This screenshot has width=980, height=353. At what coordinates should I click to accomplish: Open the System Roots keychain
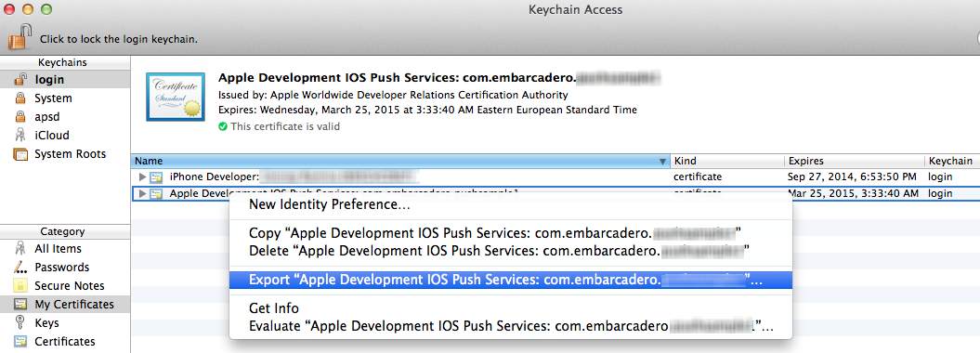coord(65,154)
